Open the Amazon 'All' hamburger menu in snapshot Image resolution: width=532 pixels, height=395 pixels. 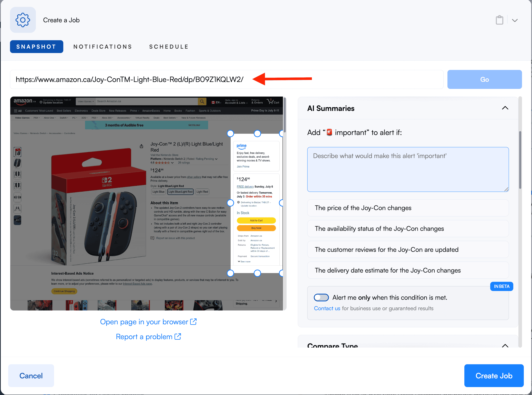click(18, 111)
